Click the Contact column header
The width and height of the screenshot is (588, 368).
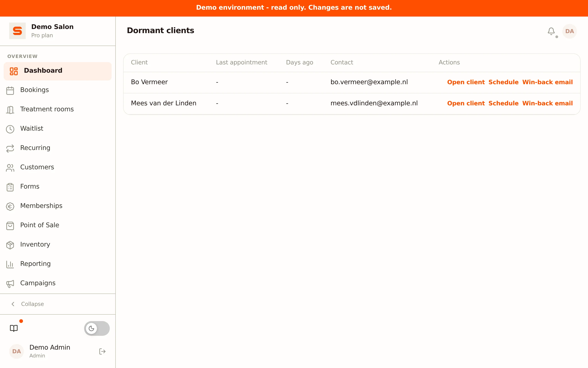point(342,62)
